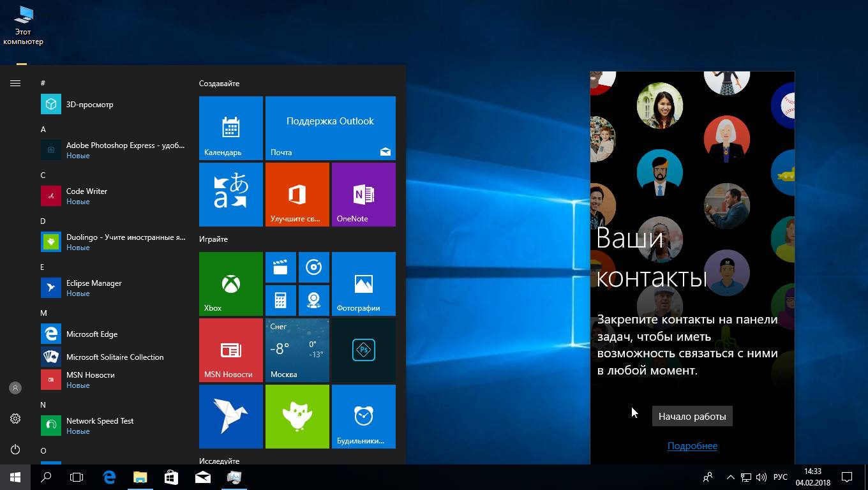Open the Фотографии tile

tap(364, 284)
